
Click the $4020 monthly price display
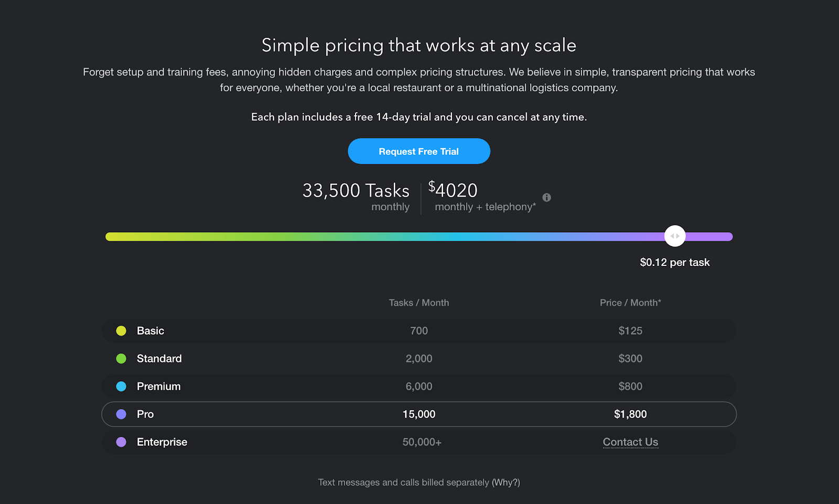453,190
